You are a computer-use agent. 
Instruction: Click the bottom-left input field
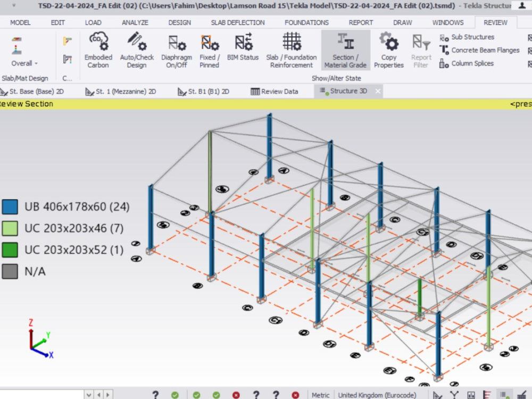pos(41,395)
